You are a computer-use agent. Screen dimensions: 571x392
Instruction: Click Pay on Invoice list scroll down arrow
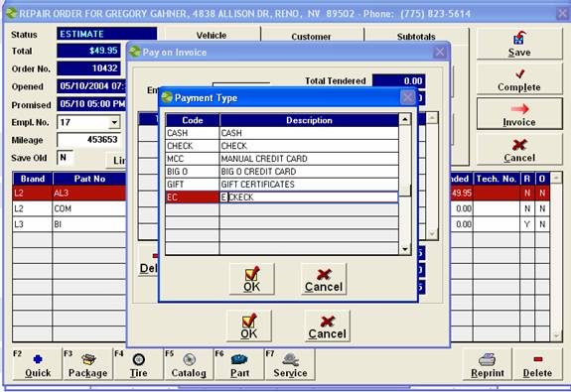coord(432,234)
